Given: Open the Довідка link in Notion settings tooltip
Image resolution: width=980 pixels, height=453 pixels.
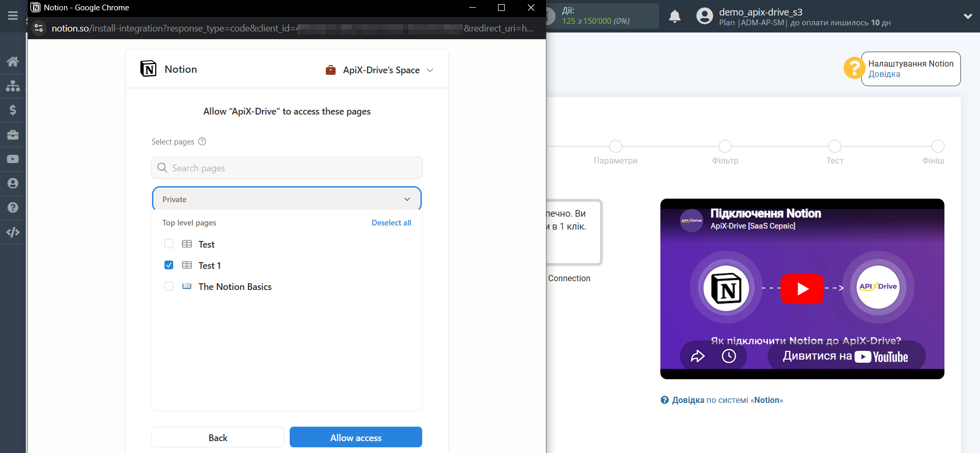Looking at the screenshot, I should pos(884,74).
